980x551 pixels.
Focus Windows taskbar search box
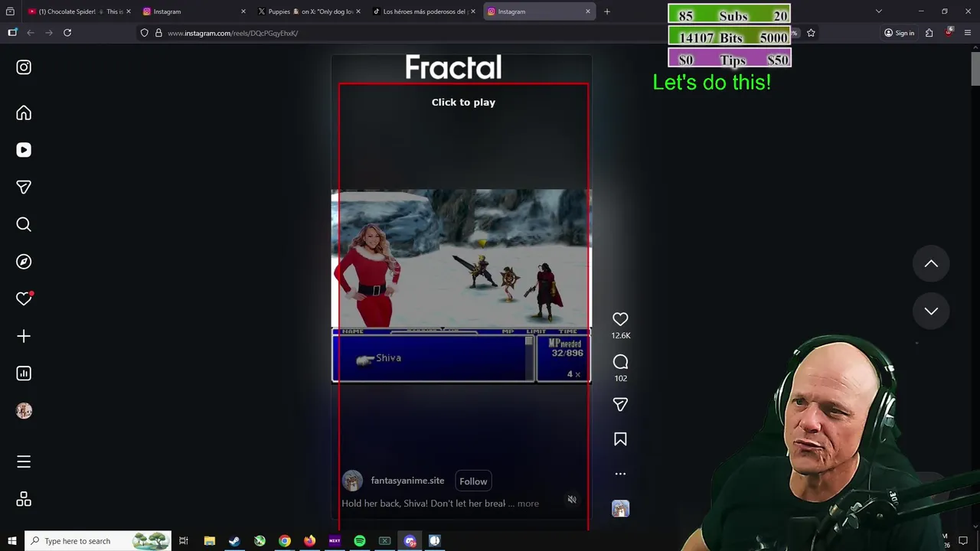(x=98, y=541)
